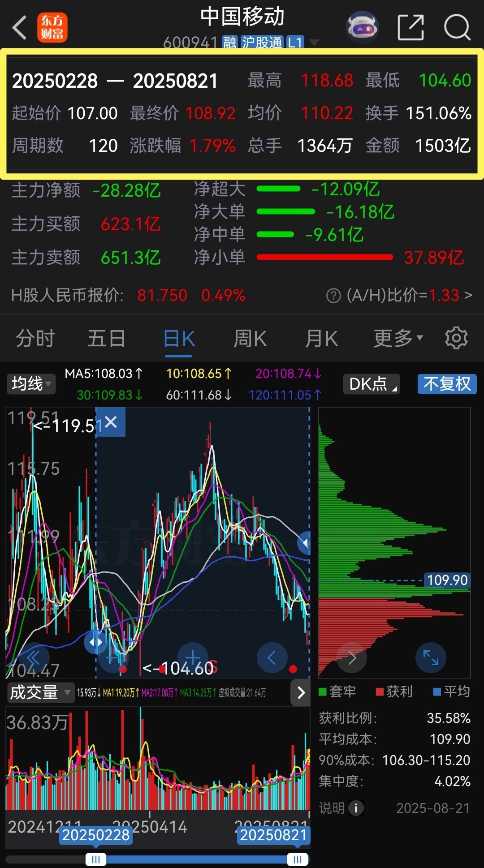
Task: Tap the 20250821 end date marker
Action: point(273,835)
